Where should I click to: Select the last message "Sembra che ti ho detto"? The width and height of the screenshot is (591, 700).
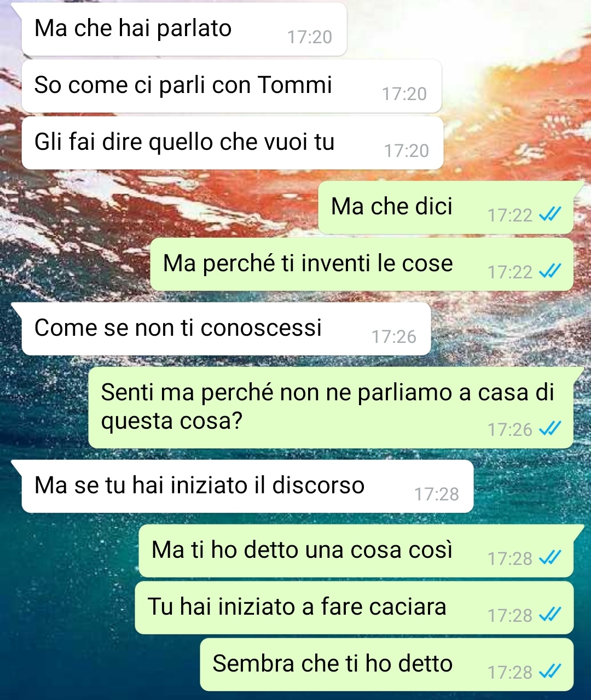(x=387, y=664)
